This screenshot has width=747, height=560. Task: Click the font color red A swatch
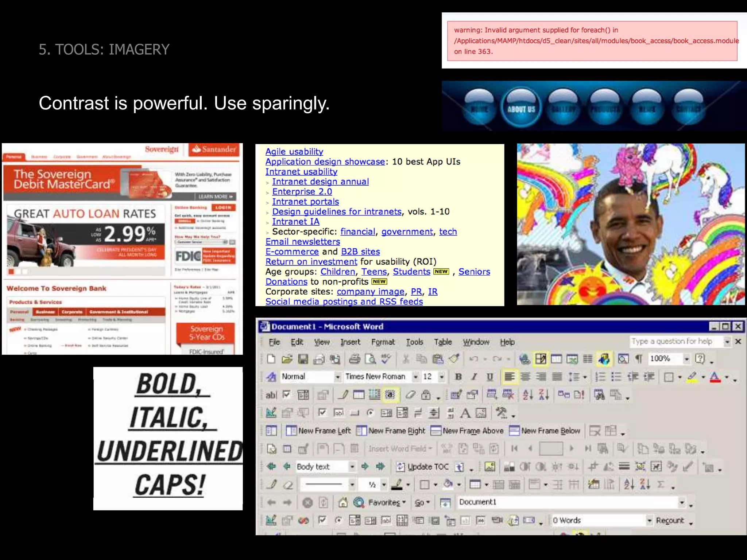coord(715,377)
